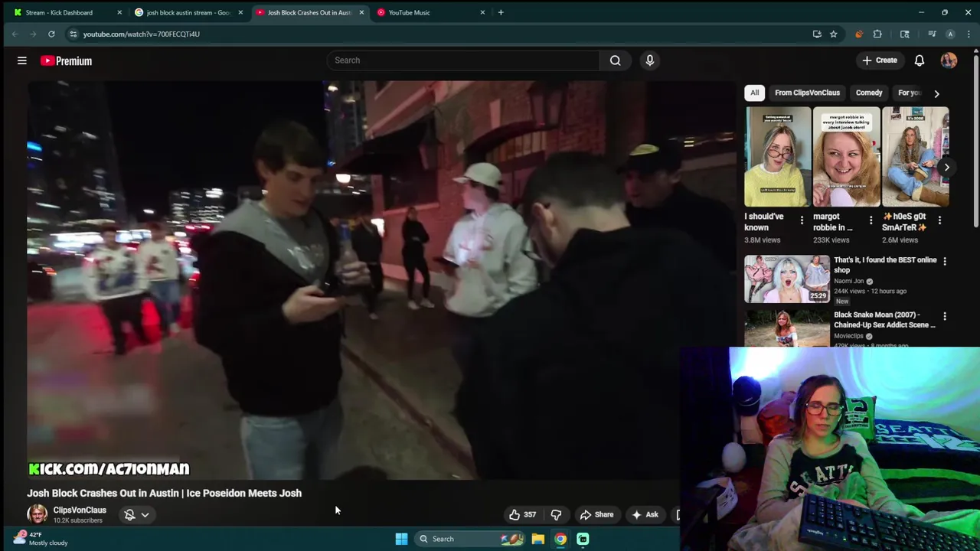Open Chrome profile avatar

pos(950,34)
